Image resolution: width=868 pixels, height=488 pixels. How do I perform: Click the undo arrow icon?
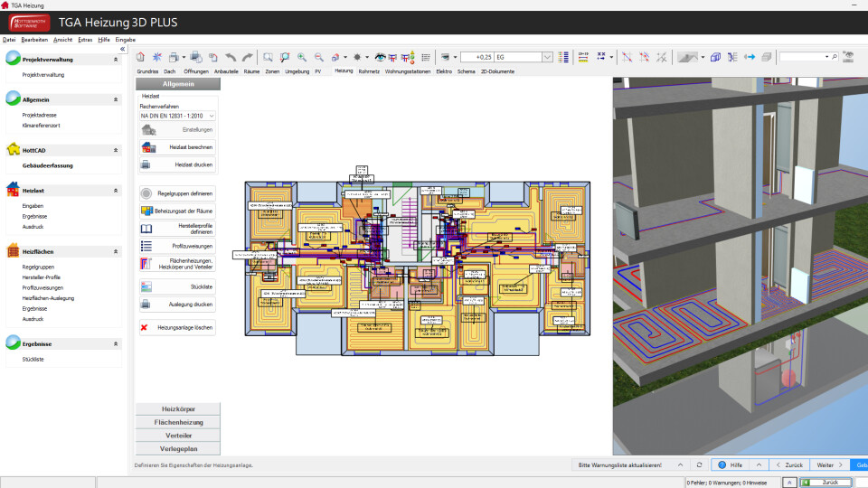231,57
